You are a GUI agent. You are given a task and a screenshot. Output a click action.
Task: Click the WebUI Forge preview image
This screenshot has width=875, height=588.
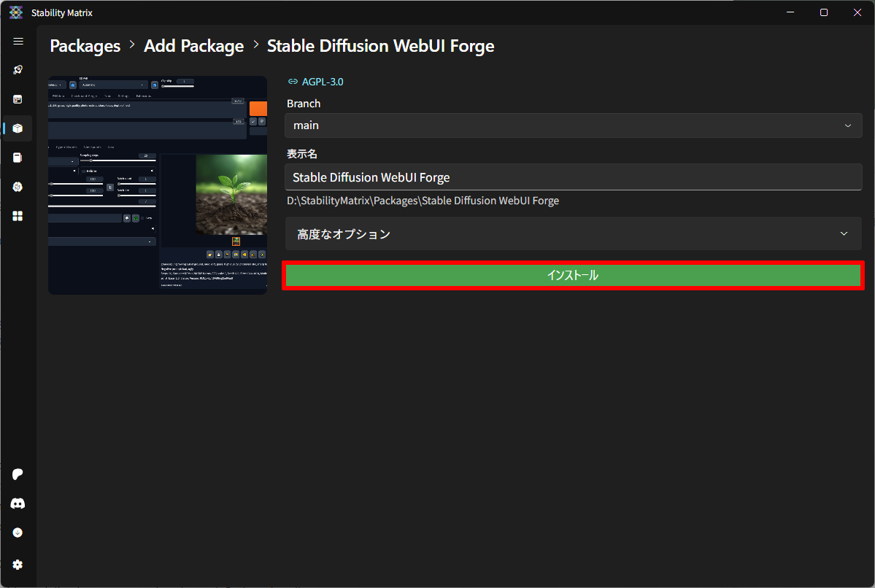pos(158,185)
